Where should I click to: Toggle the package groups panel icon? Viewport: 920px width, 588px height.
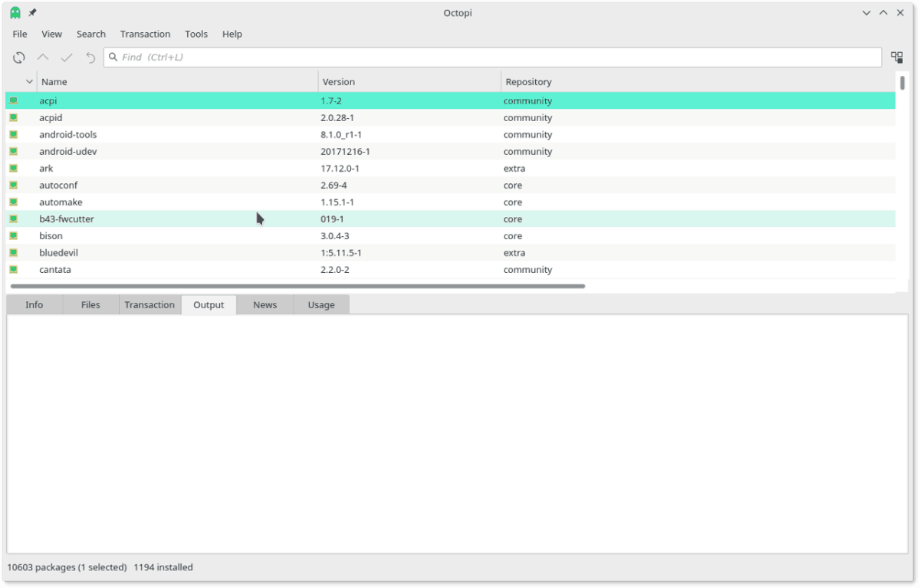pos(896,57)
